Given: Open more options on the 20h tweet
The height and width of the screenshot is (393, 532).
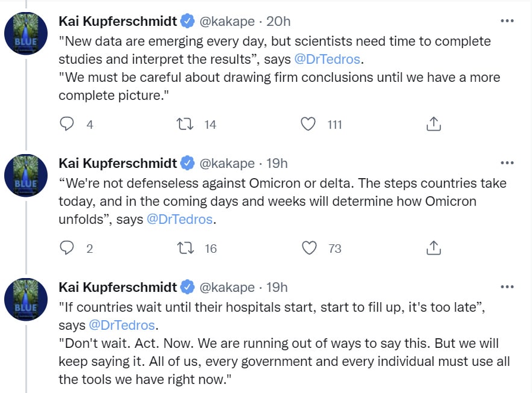Looking at the screenshot, I should [507, 21].
